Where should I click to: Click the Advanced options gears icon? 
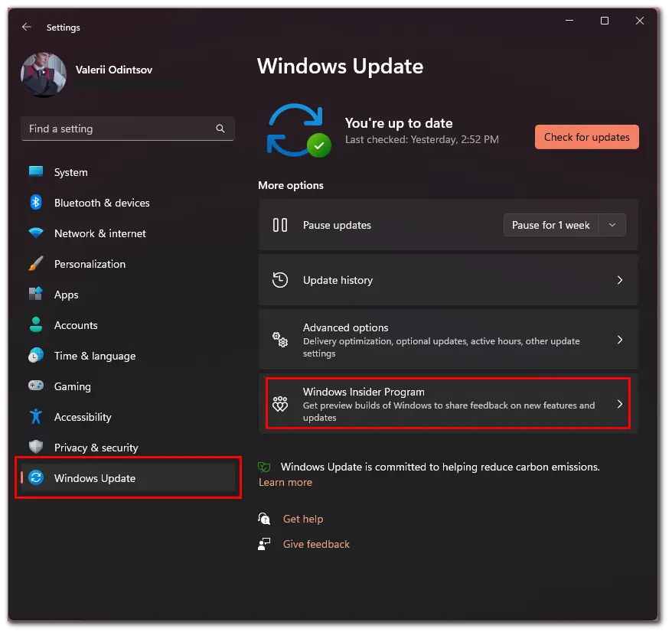coord(280,340)
